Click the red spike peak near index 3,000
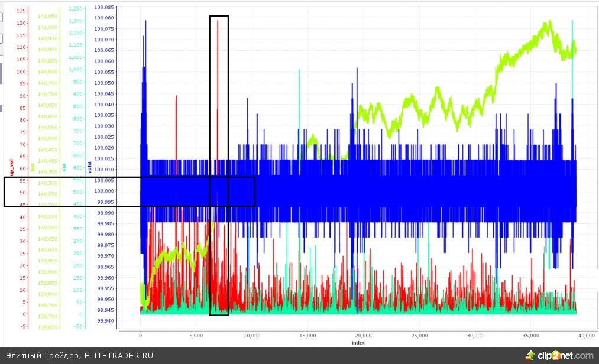 click(x=176, y=96)
